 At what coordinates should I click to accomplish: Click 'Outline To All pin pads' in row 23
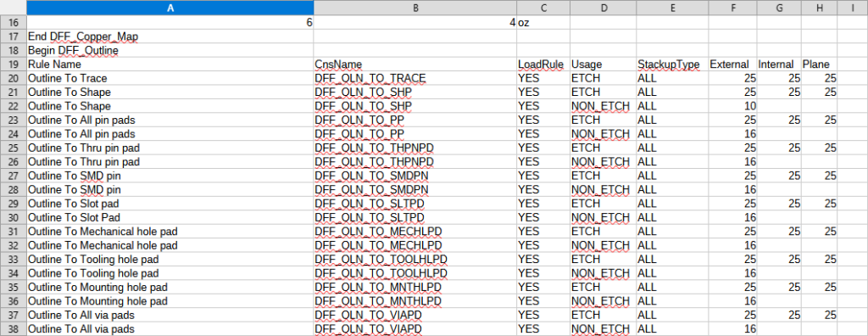coord(170,120)
